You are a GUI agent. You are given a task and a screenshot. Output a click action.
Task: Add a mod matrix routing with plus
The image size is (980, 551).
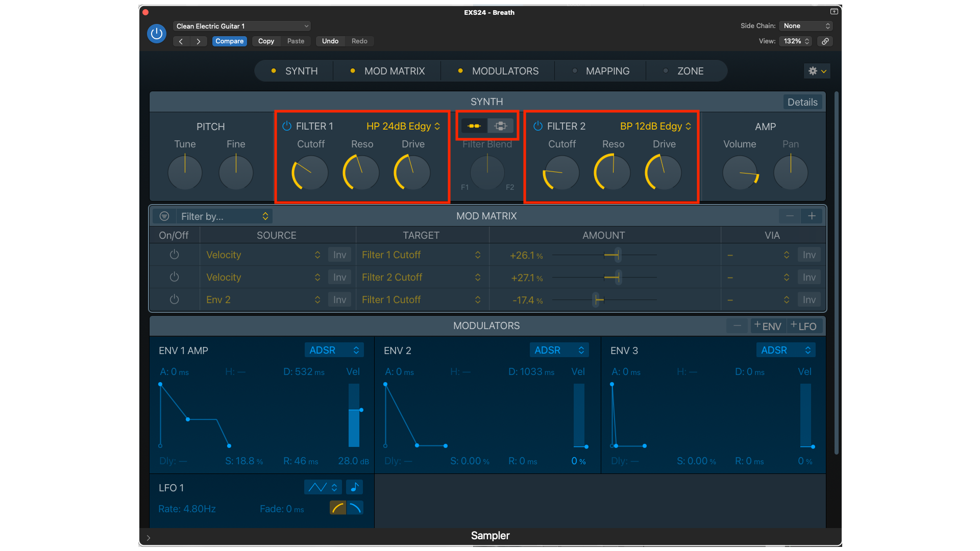tap(812, 216)
